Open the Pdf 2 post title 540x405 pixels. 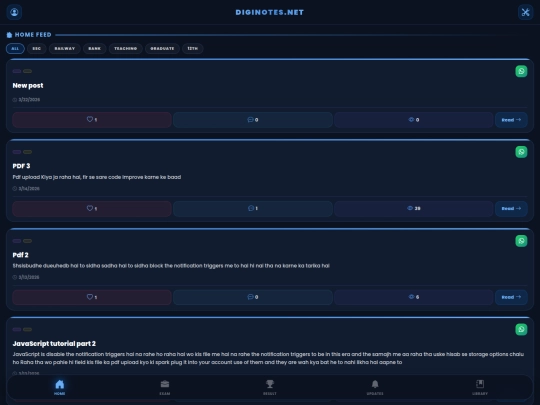click(x=21, y=255)
